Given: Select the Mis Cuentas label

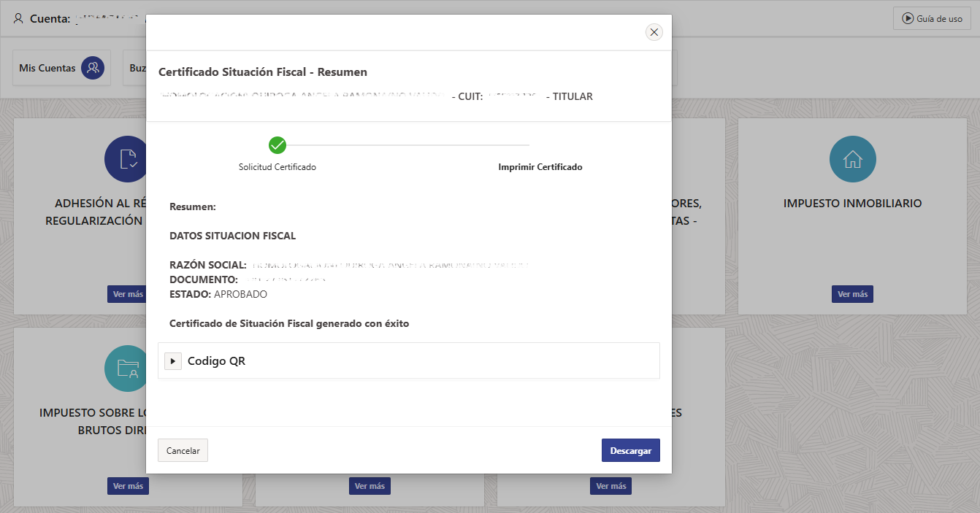Looking at the screenshot, I should pos(47,68).
